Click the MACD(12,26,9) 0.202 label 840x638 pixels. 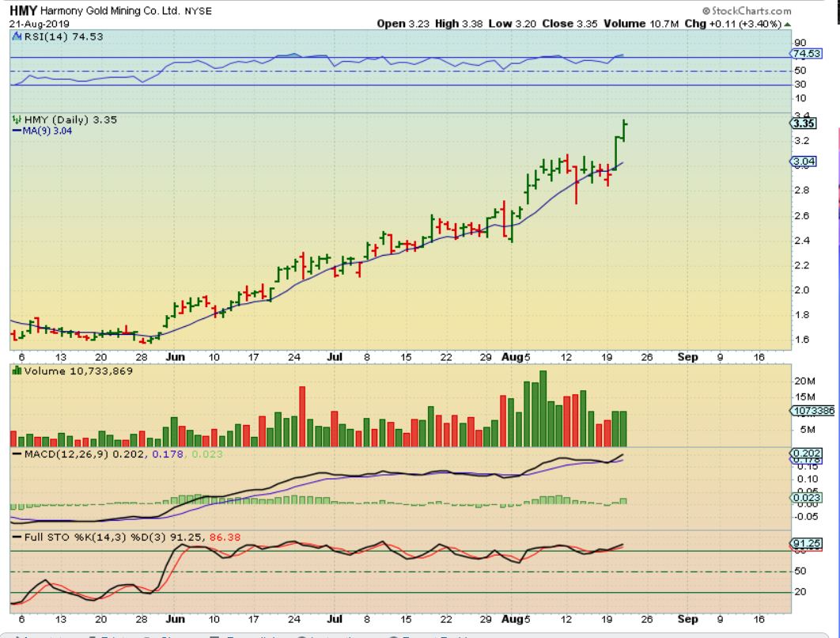84,454
